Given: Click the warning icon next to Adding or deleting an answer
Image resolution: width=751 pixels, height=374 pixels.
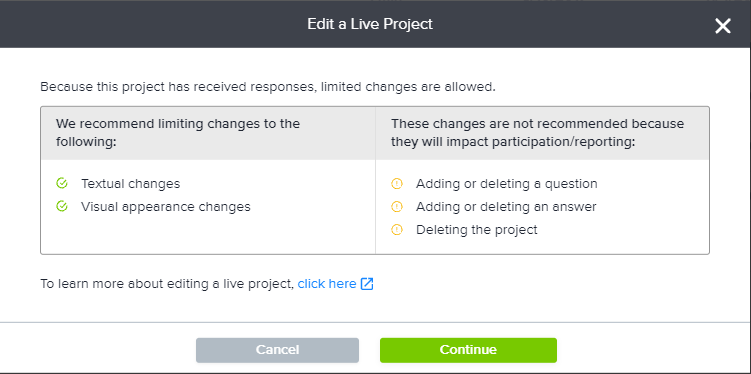Looking at the screenshot, I should click(397, 206).
